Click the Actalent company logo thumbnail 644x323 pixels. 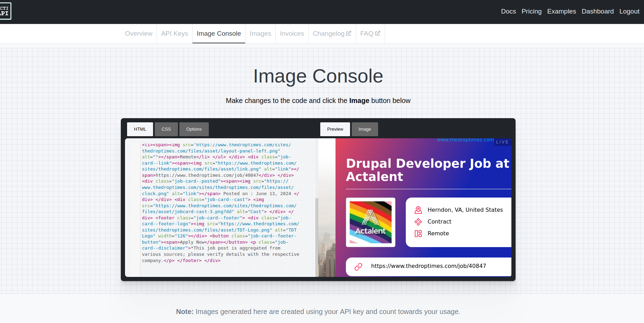(370, 222)
